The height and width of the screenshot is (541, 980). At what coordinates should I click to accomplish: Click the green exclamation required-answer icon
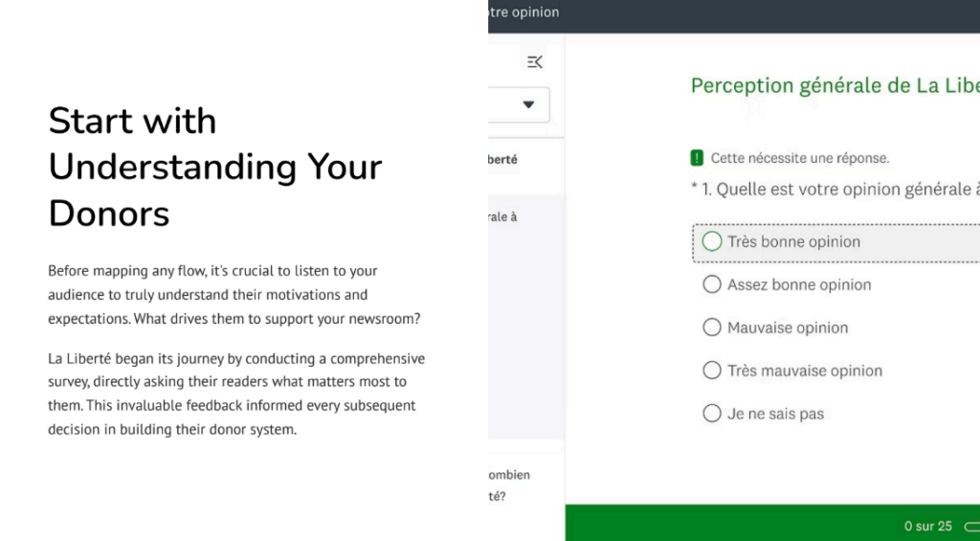click(697, 158)
